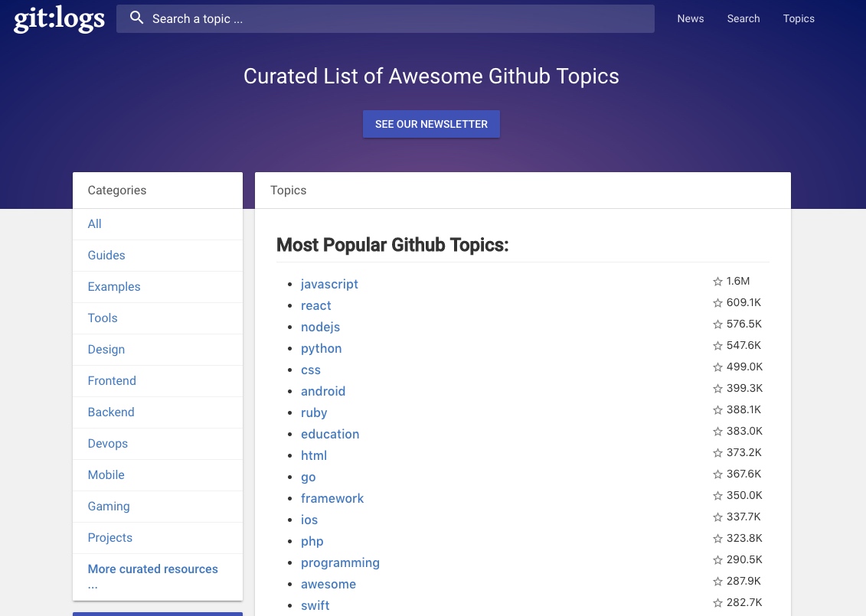
Task: Select the Projects category
Action: 110,538
